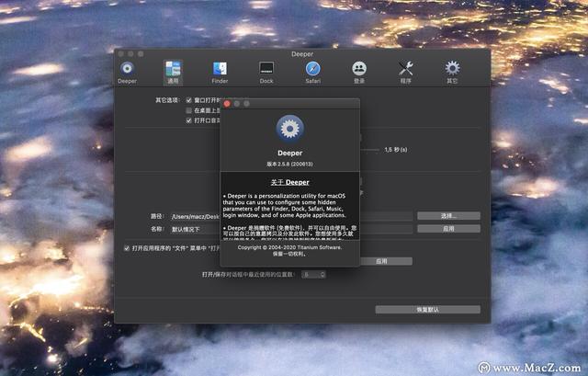The width and height of the screenshot is (588, 376).
Task: Switch to the Dock settings pane
Action: coord(266,71)
